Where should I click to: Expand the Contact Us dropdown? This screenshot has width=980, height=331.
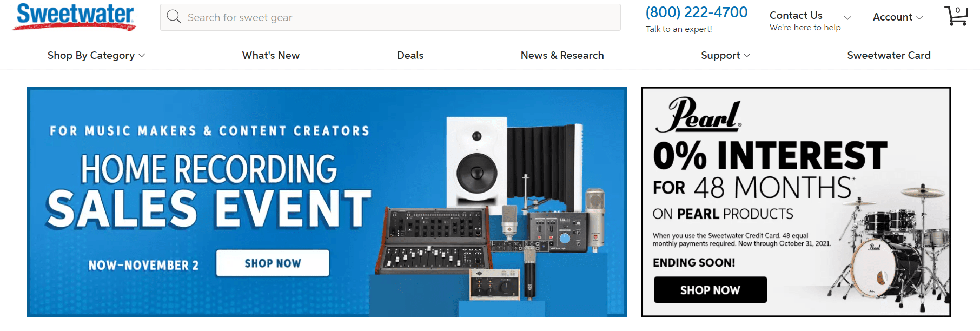point(810,21)
